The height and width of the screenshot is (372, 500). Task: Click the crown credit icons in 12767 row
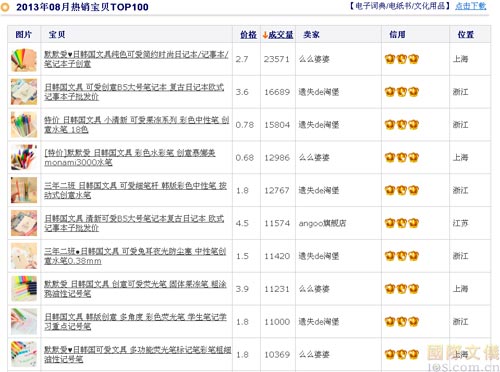click(402, 190)
